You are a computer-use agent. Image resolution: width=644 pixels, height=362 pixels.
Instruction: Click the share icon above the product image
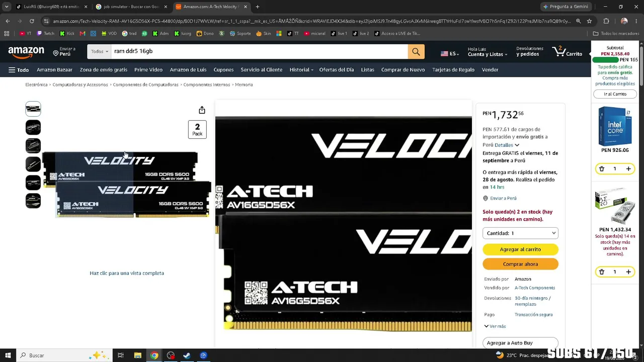[202, 110]
